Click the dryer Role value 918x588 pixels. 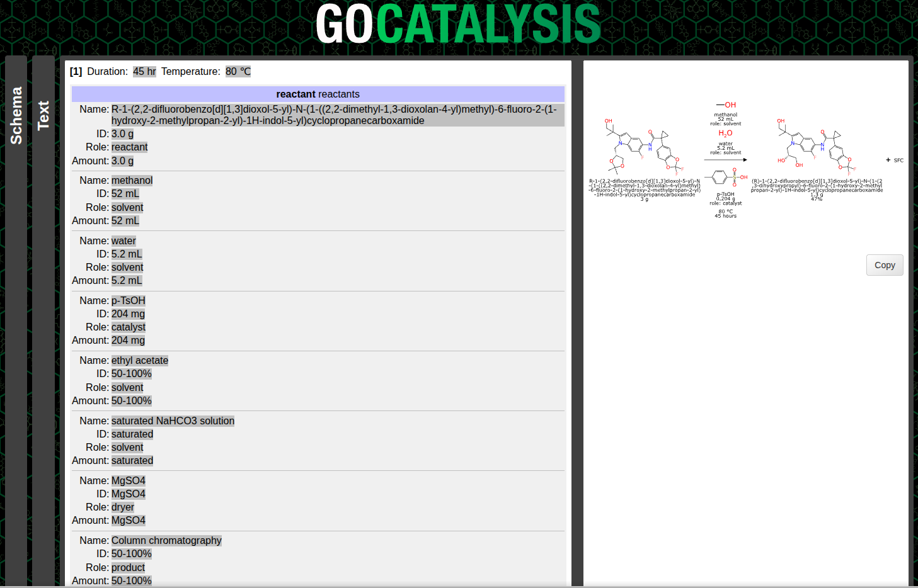(x=122, y=507)
